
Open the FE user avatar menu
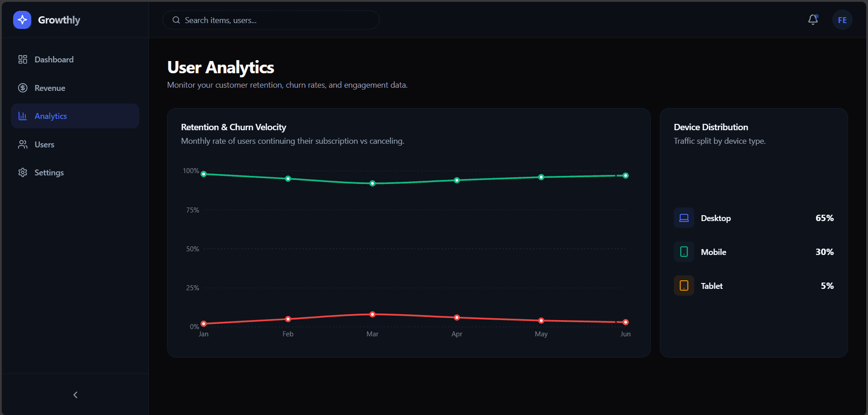842,20
